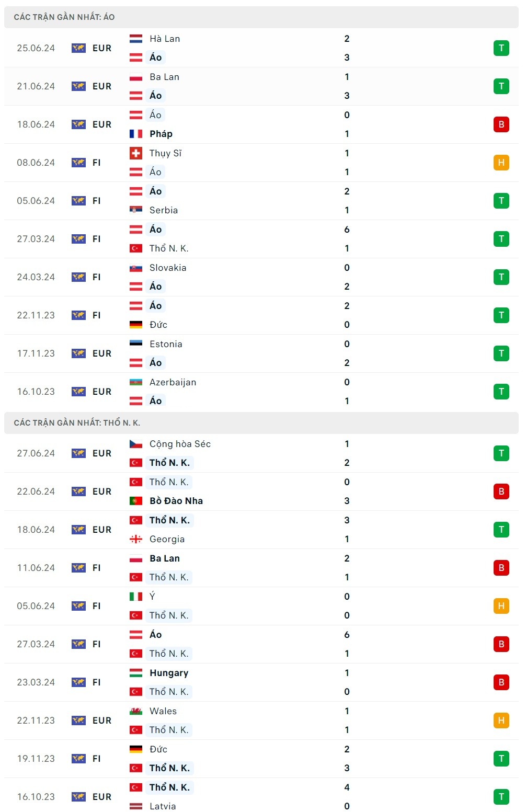Click the Estonia flag icon
Image resolution: width=526 pixels, height=812 pixels.
click(x=136, y=344)
